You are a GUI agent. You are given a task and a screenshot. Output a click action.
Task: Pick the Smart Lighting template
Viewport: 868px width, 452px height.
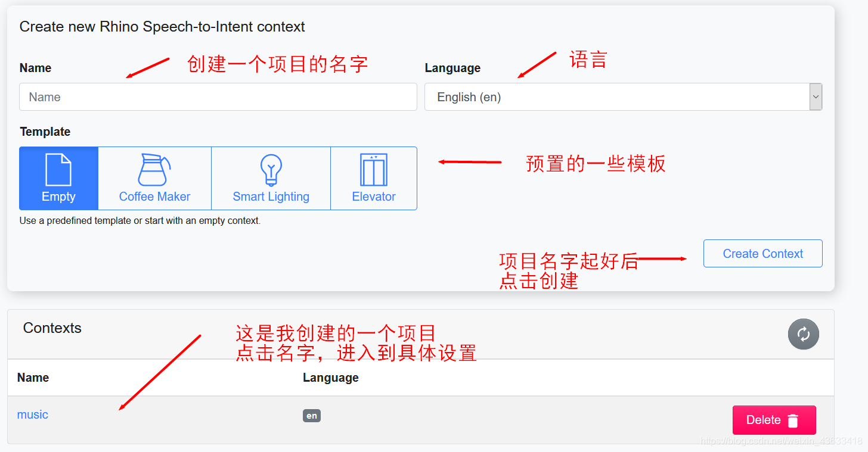271,178
